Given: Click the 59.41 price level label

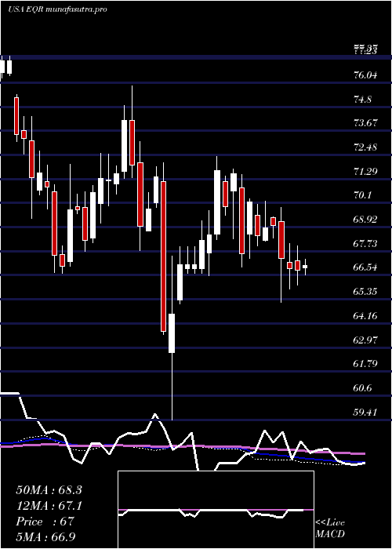Looking at the screenshot, I should [x=365, y=412].
